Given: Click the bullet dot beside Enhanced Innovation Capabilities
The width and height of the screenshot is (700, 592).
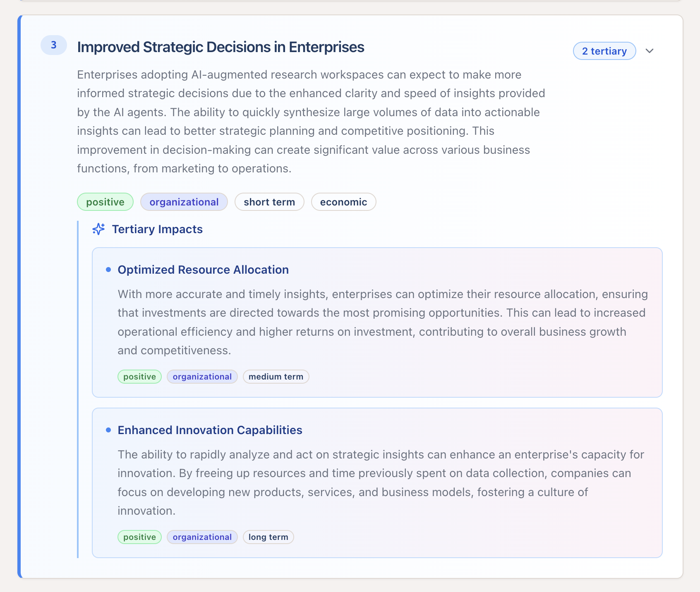Looking at the screenshot, I should point(109,430).
